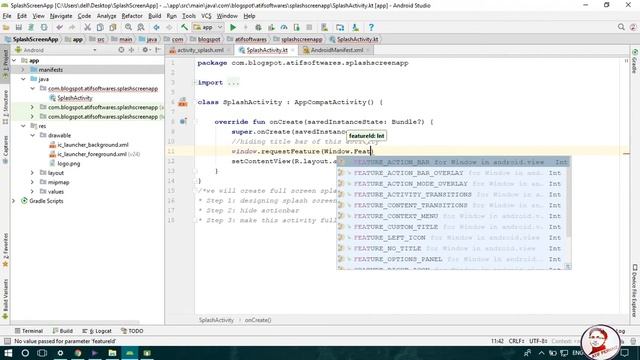Collapse the drawable folder
Viewport: 640px width, 360px height.
tap(33, 136)
